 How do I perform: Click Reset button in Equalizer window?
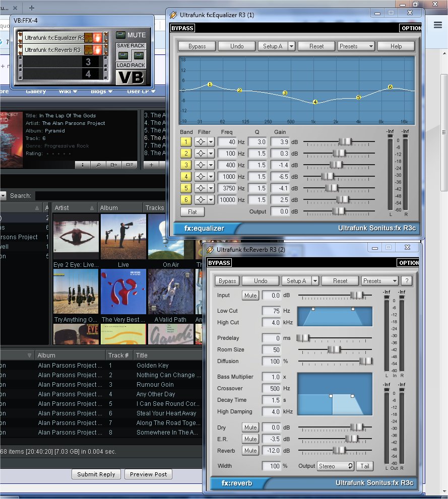click(316, 46)
